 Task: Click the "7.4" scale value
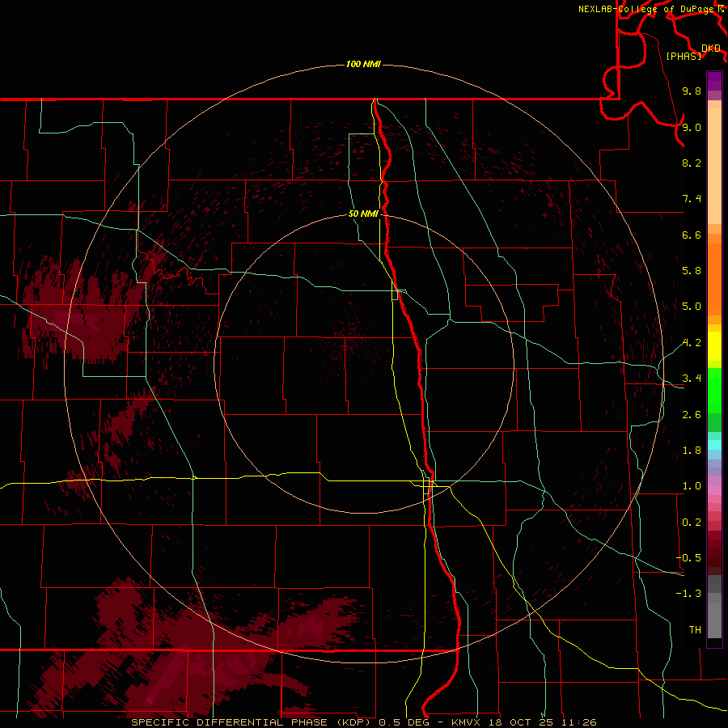[x=692, y=199]
